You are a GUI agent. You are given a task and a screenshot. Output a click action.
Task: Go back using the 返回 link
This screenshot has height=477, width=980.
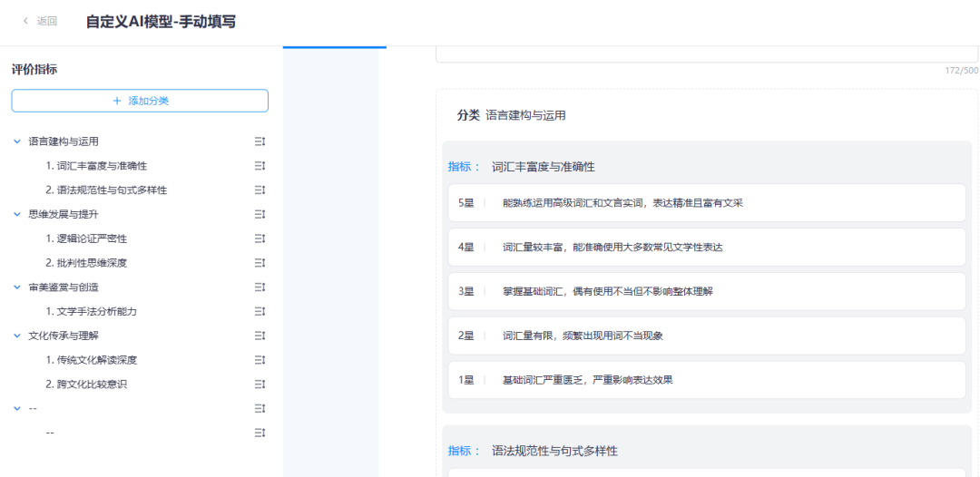point(40,21)
